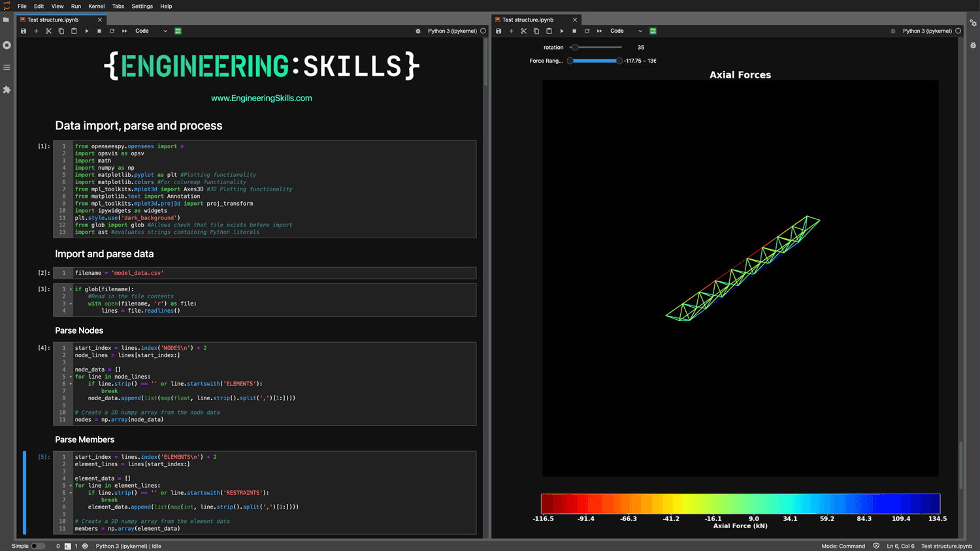The height and width of the screenshot is (551, 980).
Task: Open the cell type Code dropdown in right notebook
Action: point(626,31)
